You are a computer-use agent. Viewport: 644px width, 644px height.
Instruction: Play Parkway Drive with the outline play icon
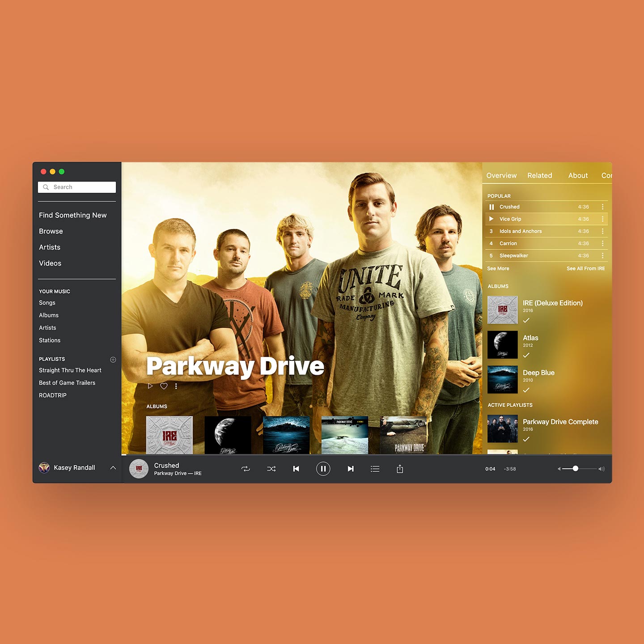tap(150, 386)
